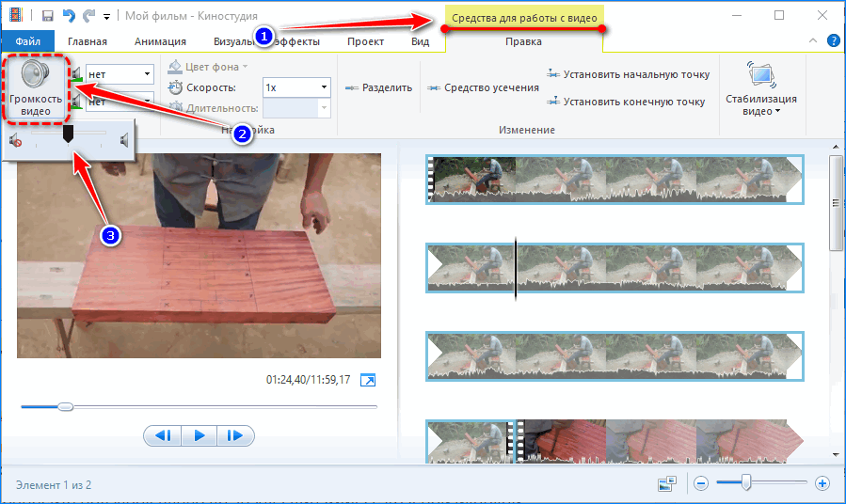
Task: Open the Файл menu
Action: [x=27, y=41]
